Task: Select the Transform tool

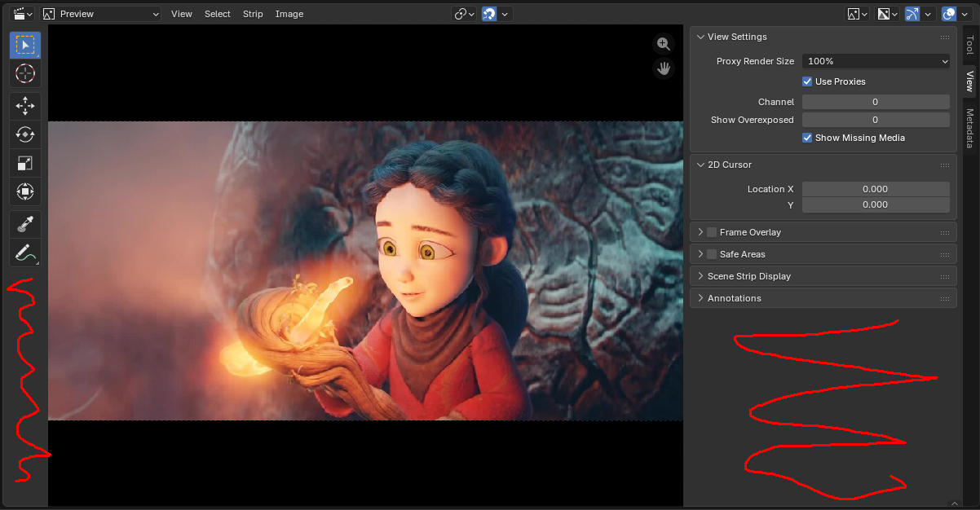Action: coord(25,191)
